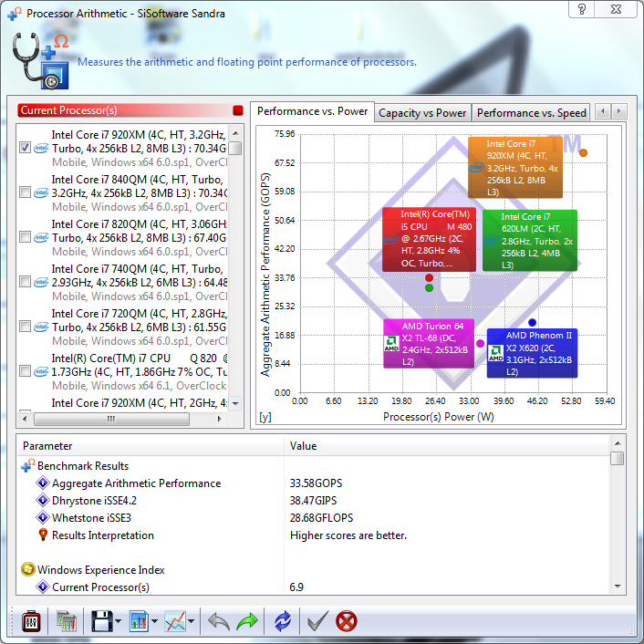Open the bar chart icon dropdown arrow

tap(154, 621)
